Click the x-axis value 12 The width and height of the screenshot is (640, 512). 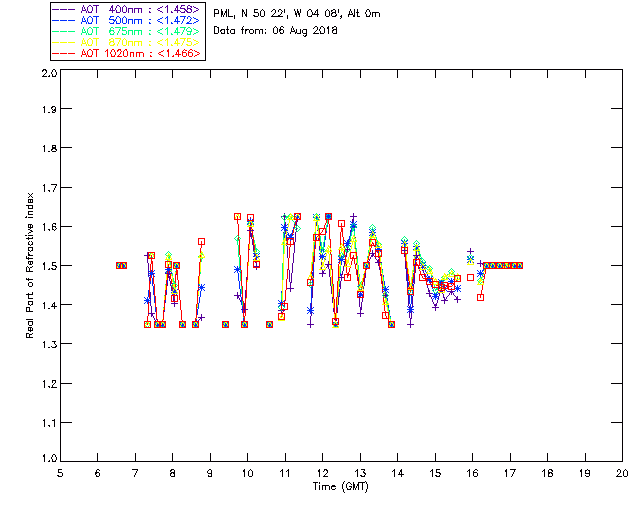click(322, 473)
